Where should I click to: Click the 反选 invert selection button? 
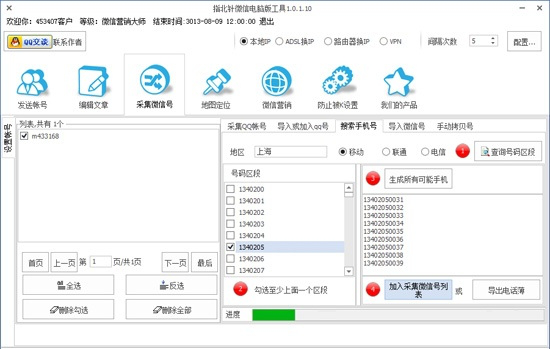point(172,285)
